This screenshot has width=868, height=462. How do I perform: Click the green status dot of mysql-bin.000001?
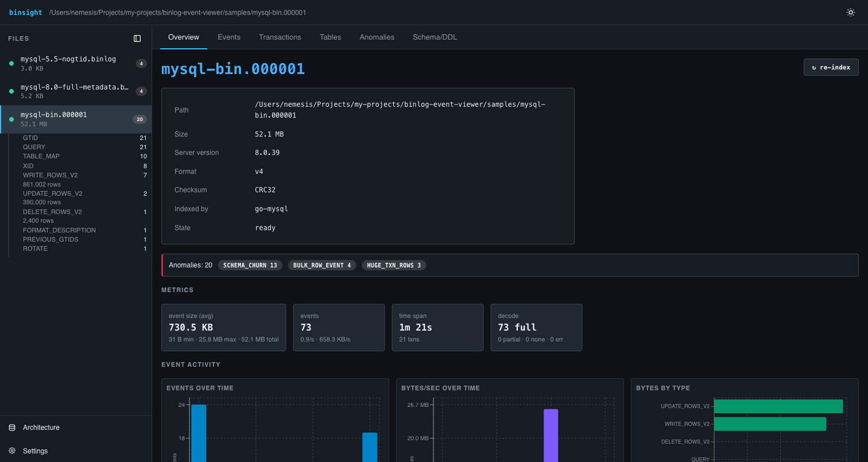pyautogui.click(x=11, y=119)
